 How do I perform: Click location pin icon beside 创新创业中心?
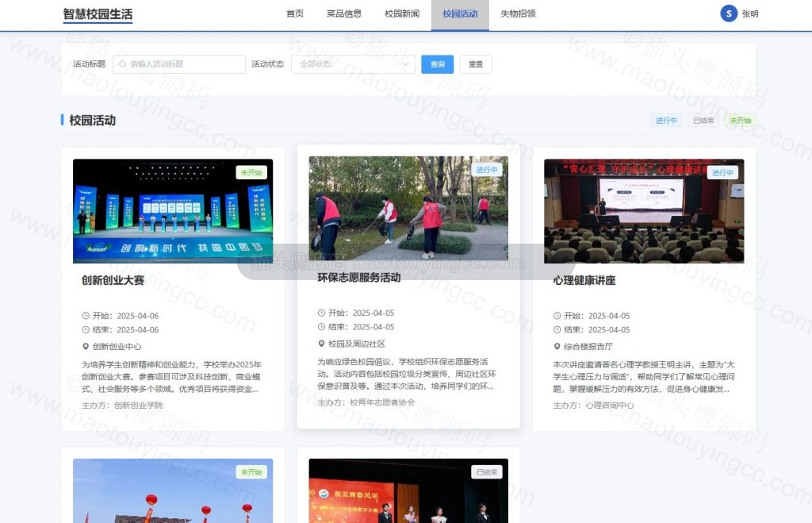[x=86, y=346]
